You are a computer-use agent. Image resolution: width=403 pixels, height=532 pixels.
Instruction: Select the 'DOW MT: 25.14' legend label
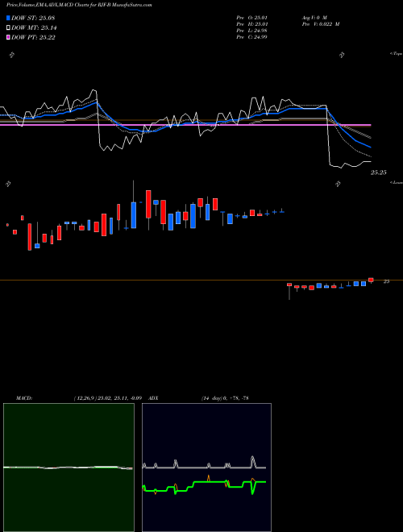pyautogui.click(x=34, y=28)
